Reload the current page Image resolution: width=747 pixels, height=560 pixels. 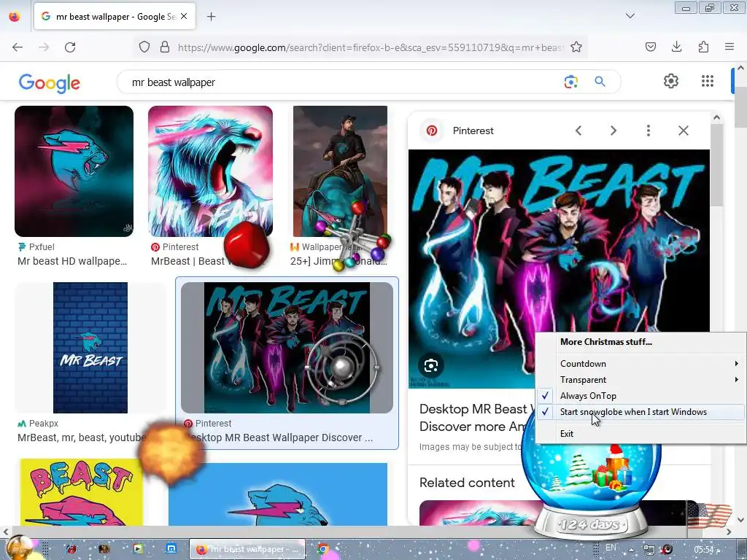[70, 47]
